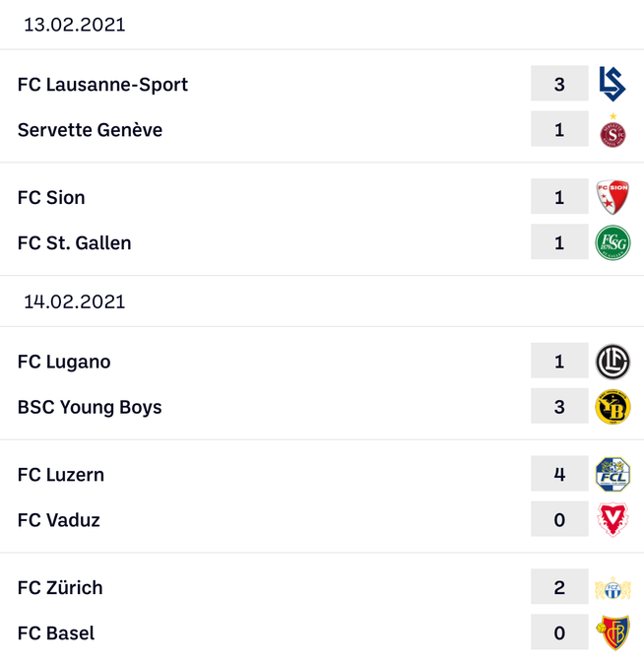Click FC Luzern's score box showing 4
Screen dimensions: 644x664
tap(559, 474)
